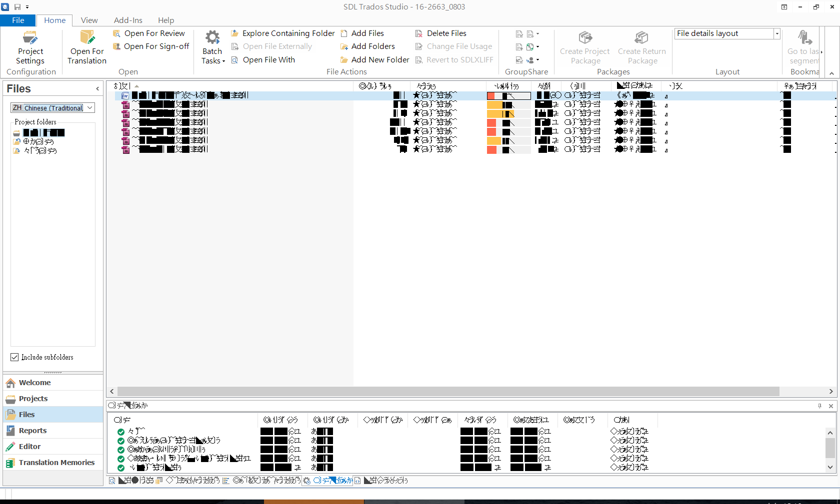Click Explore Containing Folder

pos(283,33)
